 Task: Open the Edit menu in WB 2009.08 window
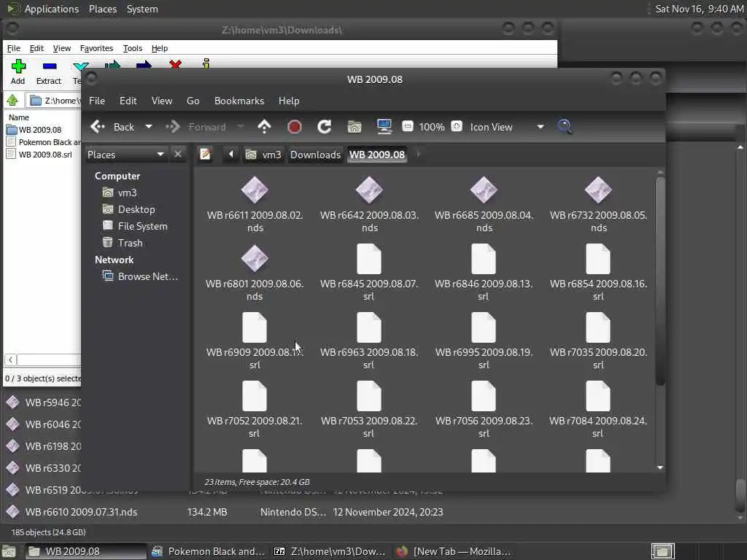tap(128, 101)
